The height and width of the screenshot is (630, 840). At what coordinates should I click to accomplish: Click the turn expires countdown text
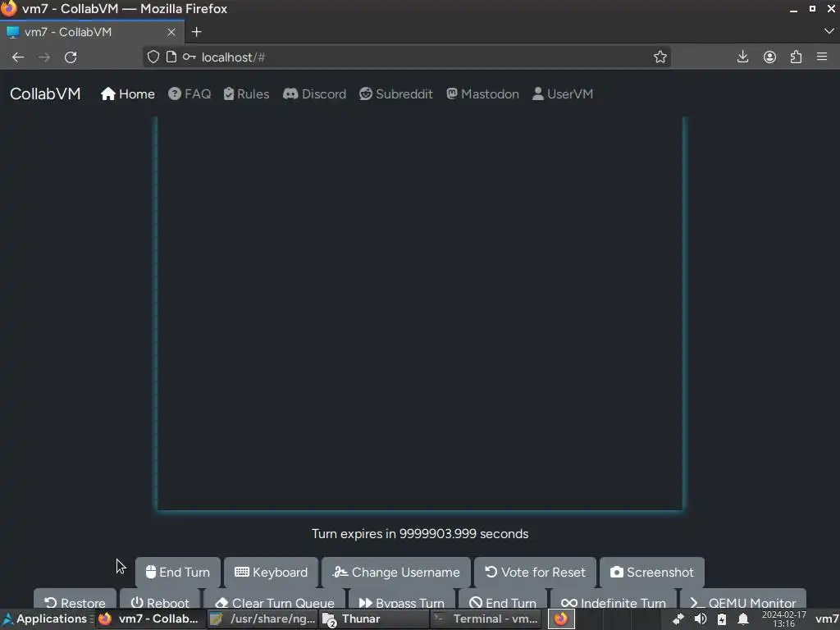420,533
